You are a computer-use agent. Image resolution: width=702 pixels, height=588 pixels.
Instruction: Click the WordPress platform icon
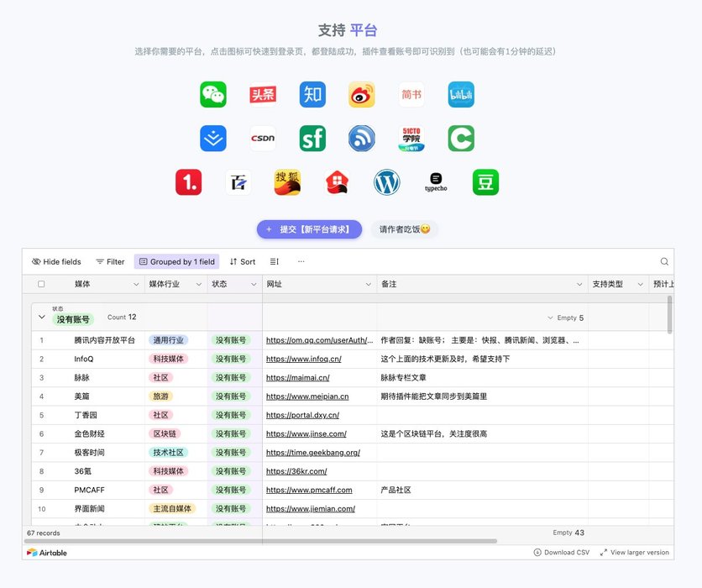click(387, 182)
